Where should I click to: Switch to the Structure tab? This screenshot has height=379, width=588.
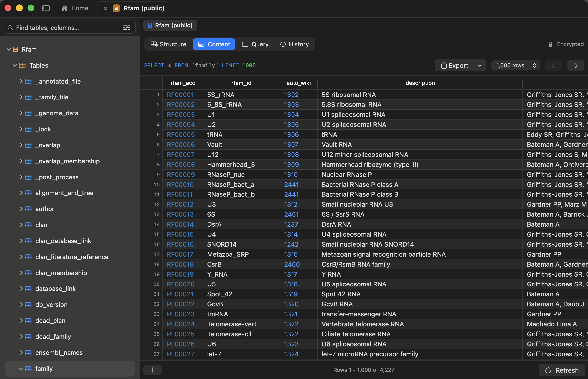[x=168, y=44]
